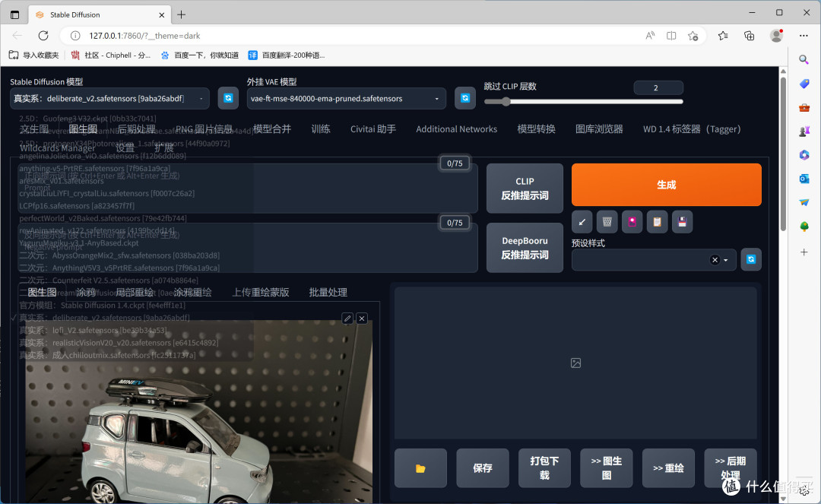
Task: Clear the preset styles selection with the X
Action: [x=715, y=260]
